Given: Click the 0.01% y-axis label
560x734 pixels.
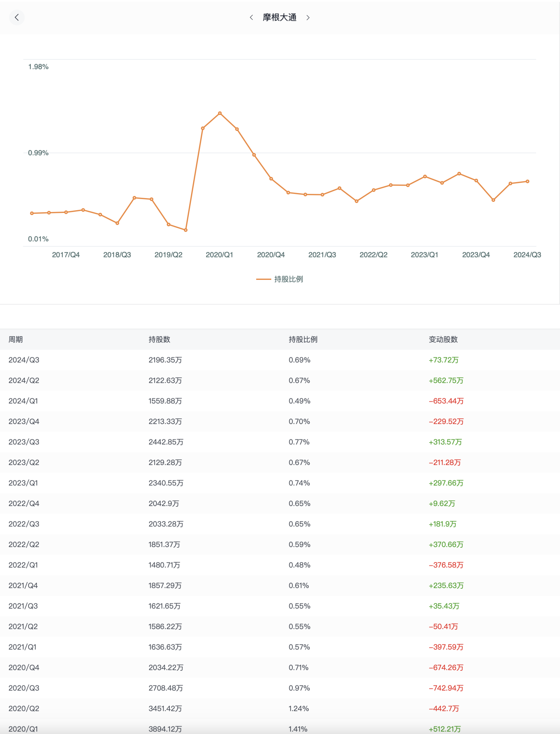Looking at the screenshot, I should (x=38, y=239).
